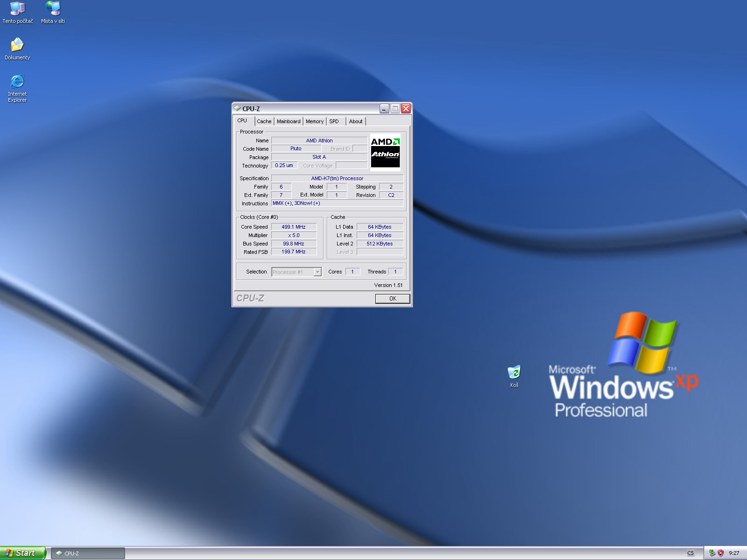The width and height of the screenshot is (747, 560).
Task: Open the Start menu
Action: (x=22, y=553)
